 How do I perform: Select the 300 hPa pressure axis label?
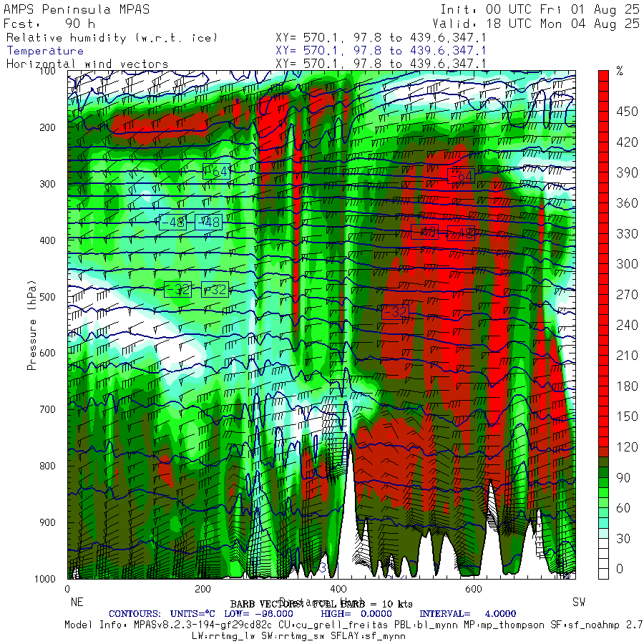coord(48,184)
